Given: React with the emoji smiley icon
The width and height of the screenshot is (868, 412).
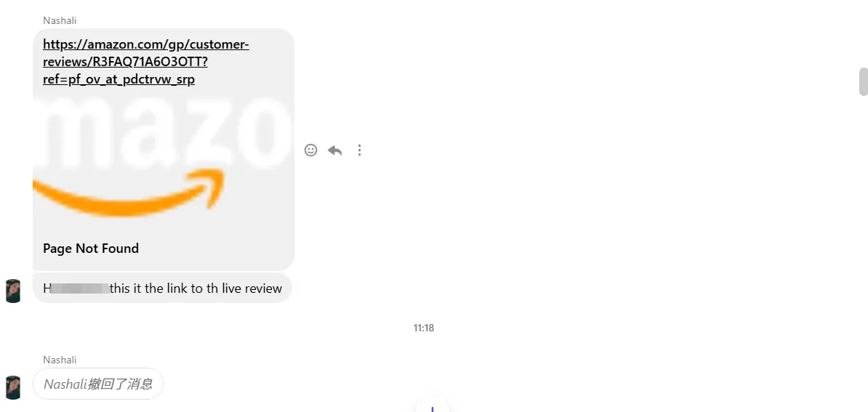Looking at the screenshot, I should 310,150.
